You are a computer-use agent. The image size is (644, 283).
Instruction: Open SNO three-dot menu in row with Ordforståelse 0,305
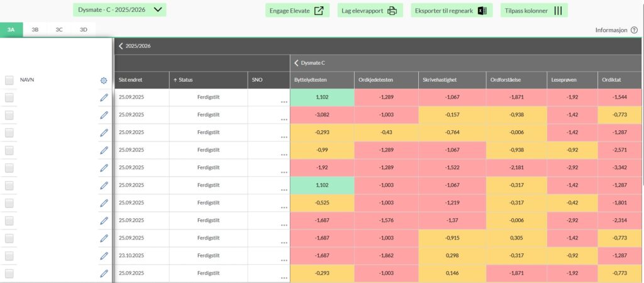coord(284,243)
